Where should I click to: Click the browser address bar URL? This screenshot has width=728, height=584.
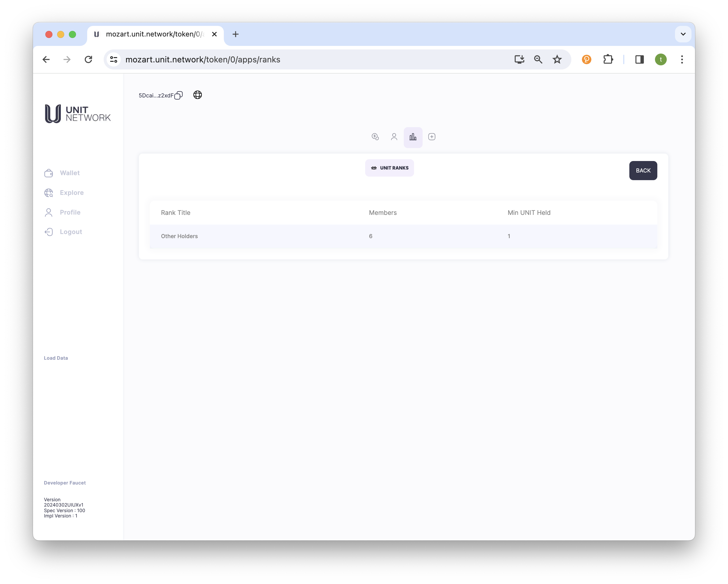[x=203, y=60]
